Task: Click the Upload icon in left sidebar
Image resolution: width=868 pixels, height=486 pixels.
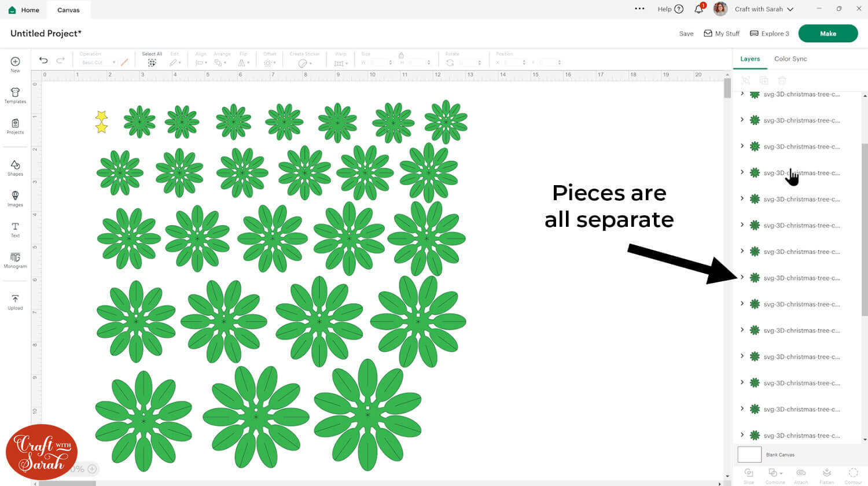Action: [15, 302]
